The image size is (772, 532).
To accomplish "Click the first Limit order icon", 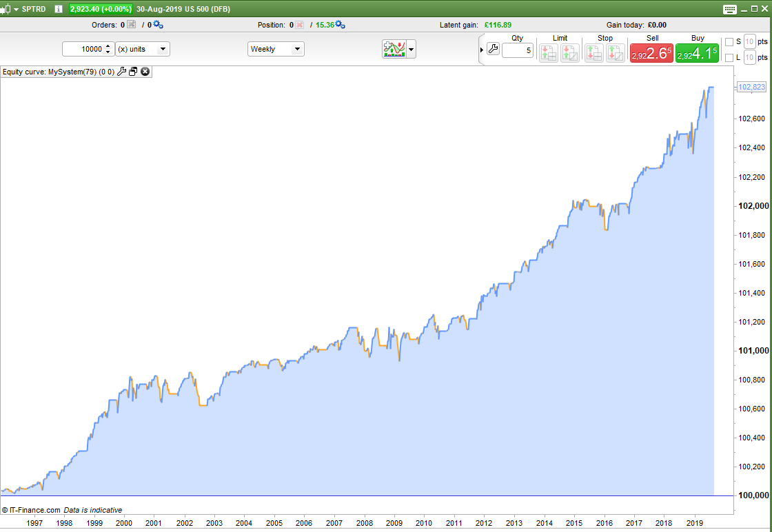I will coord(549,52).
